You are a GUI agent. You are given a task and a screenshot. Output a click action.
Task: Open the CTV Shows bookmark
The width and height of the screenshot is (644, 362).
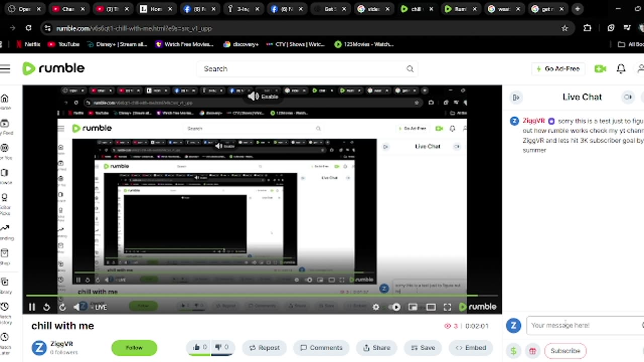tap(296, 44)
